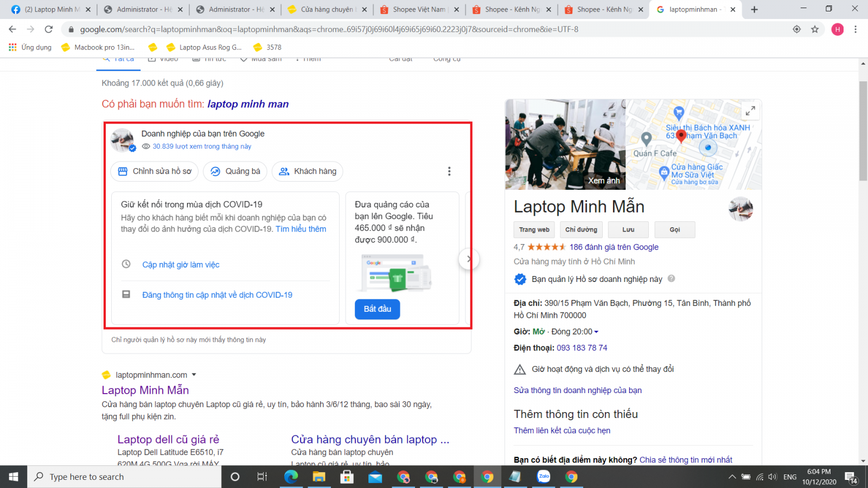Click Chỉnh sửa hồ sơ button
This screenshot has width=868, height=488.
154,171
